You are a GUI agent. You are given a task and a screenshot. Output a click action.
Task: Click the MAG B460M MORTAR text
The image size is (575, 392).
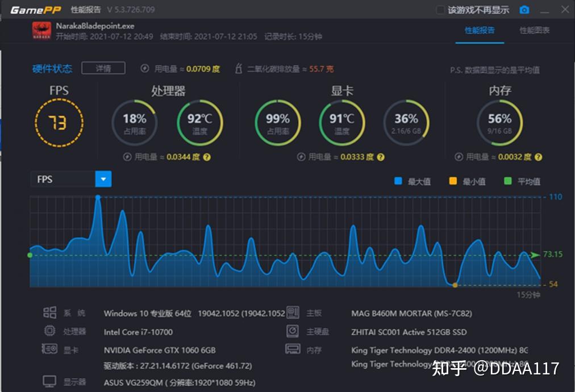(x=411, y=314)
